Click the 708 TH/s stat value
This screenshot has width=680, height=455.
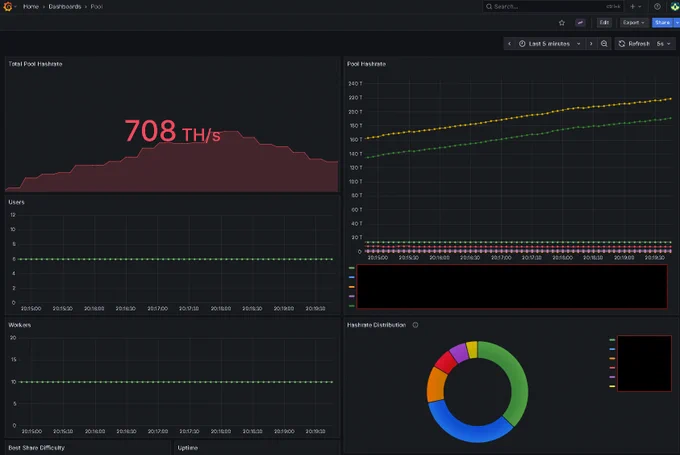pos(173,131)
